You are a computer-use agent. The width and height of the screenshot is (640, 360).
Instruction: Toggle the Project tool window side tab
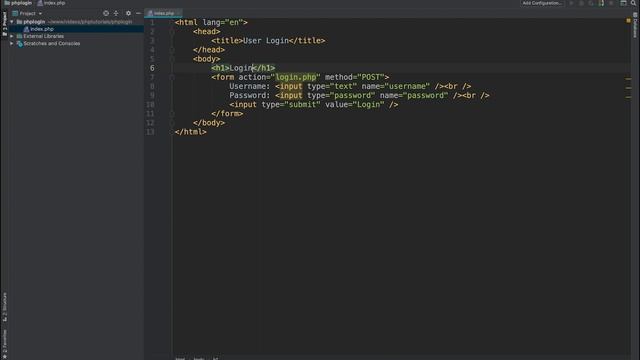click(x=4, y=23)
